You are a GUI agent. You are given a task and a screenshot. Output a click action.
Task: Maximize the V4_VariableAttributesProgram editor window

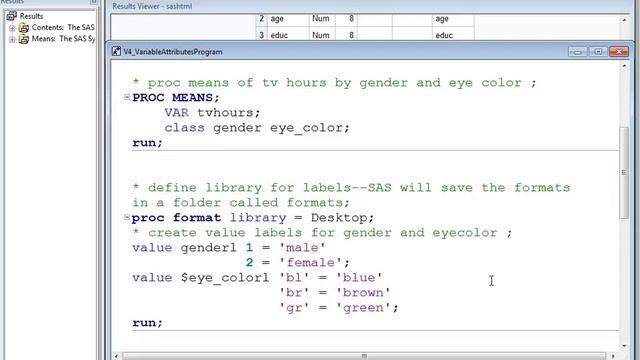pyautogui.click(x=598, y=52)
